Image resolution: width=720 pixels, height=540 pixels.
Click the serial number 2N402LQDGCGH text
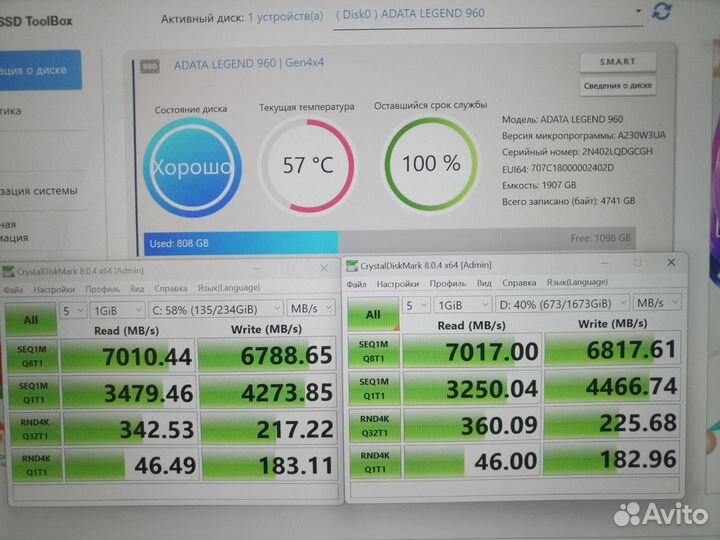(x=617, y=152)
